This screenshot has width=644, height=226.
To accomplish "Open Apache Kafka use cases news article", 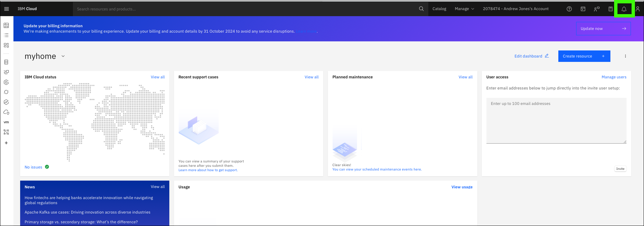I will [87, 212].
